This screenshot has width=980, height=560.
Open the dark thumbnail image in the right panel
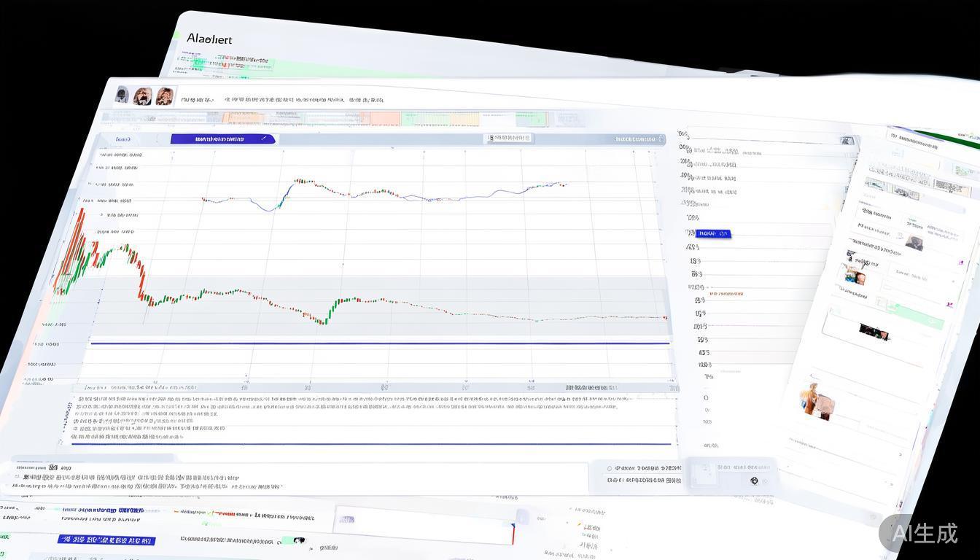[x=873, y=332]
